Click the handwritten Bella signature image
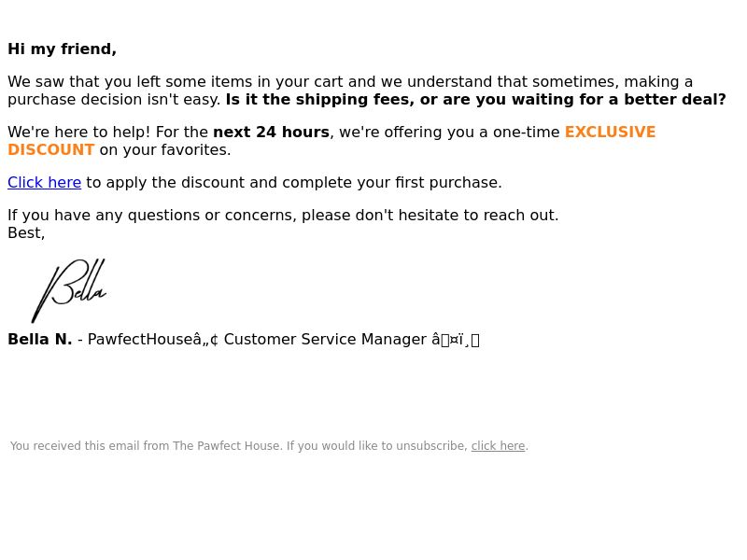The image size is (747, 560). [69, 290]
